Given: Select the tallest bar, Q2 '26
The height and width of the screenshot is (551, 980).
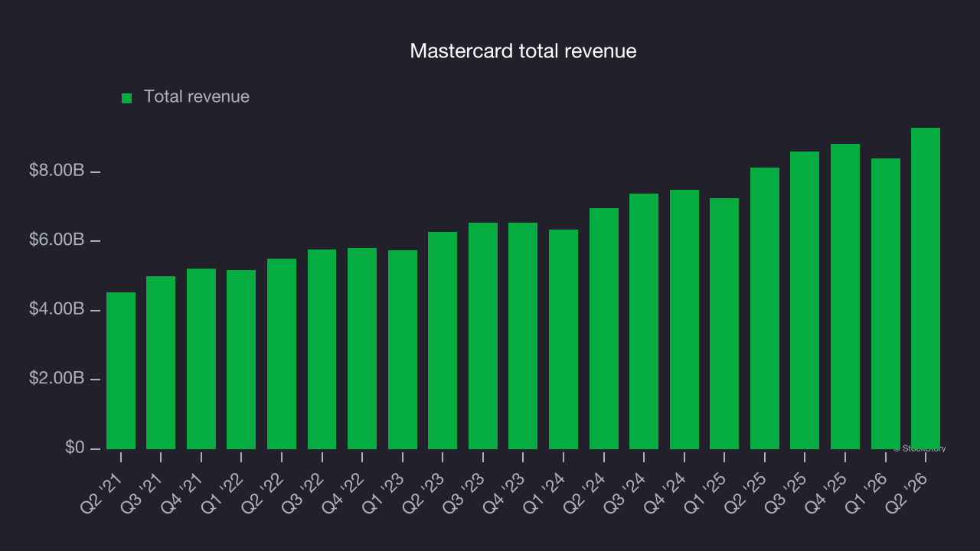Looking at the screenshot, I should click(x=926, y=289).
